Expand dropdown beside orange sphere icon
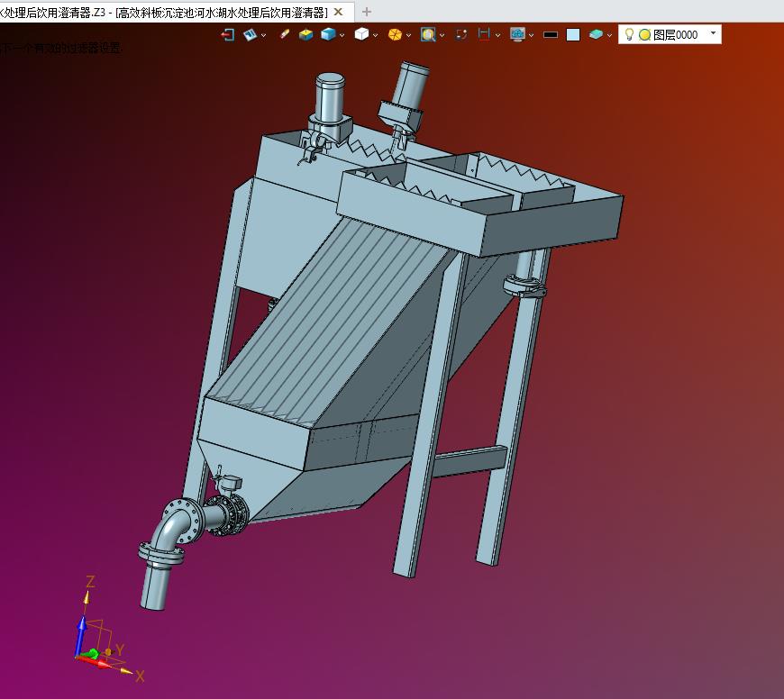This screenshot has height=699, width=784. point(408,35)
